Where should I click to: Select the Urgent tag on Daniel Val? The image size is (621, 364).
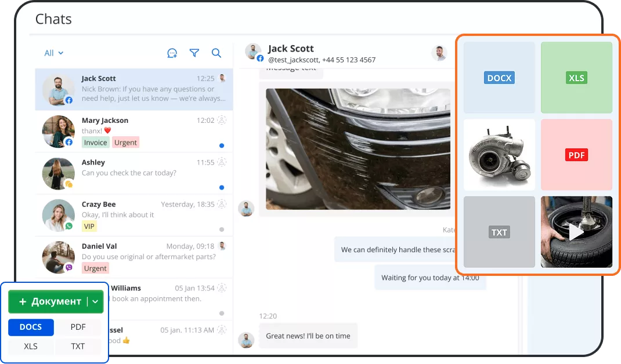click(95, 268)
